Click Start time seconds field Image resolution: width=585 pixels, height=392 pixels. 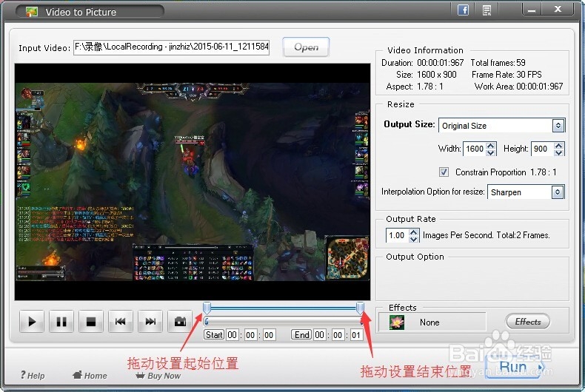coord(269,334)
